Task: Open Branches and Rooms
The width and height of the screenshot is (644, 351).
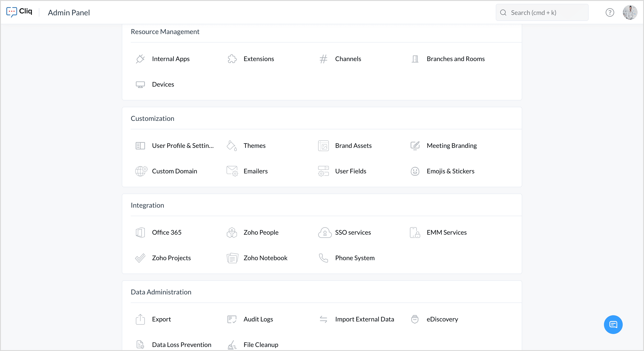Action: pos(456,59)
